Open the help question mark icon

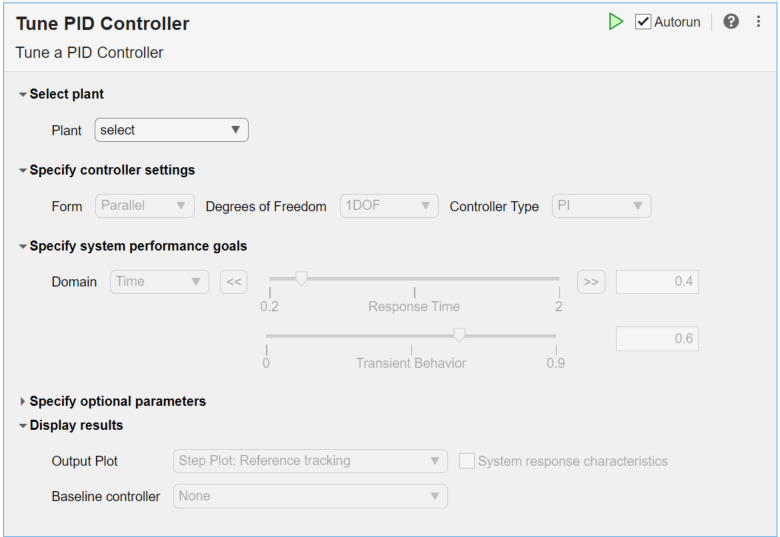[x=731, y=21]
